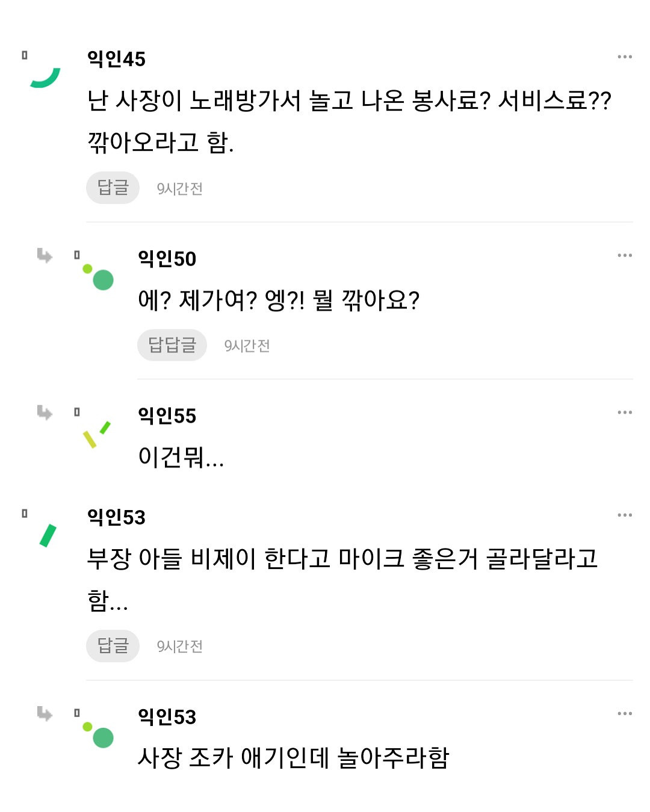
Task: Open more options for 익인55 reply
Action: [x=625, y=413]
